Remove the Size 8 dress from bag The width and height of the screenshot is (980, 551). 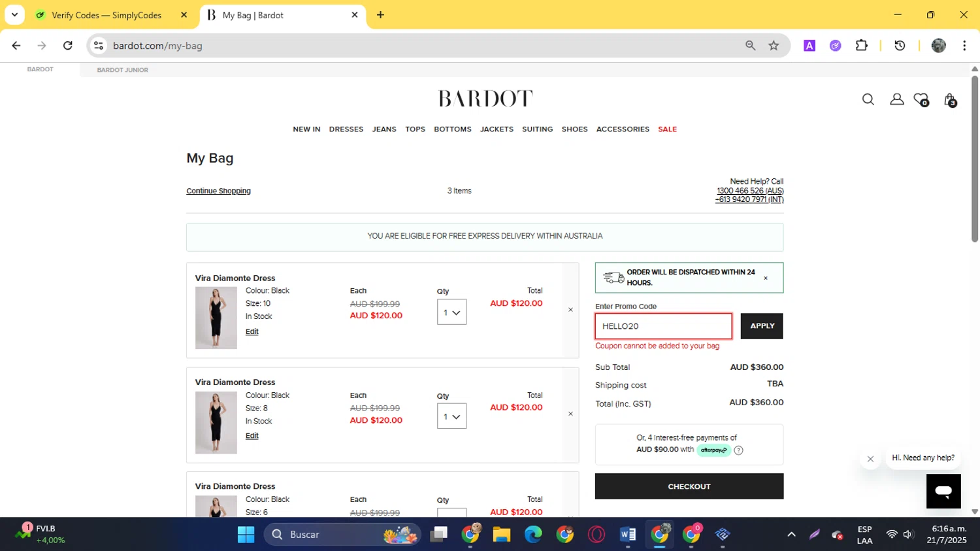[570, 414]
